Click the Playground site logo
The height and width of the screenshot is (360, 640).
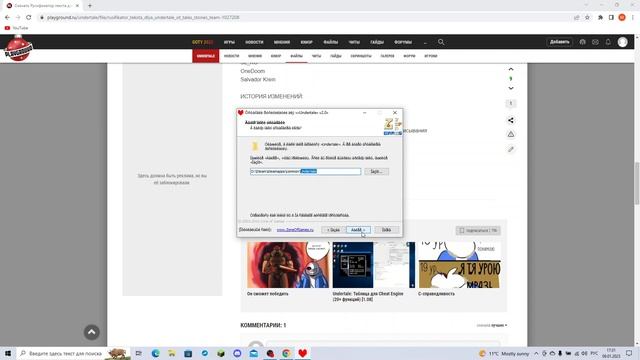(18, 48)
